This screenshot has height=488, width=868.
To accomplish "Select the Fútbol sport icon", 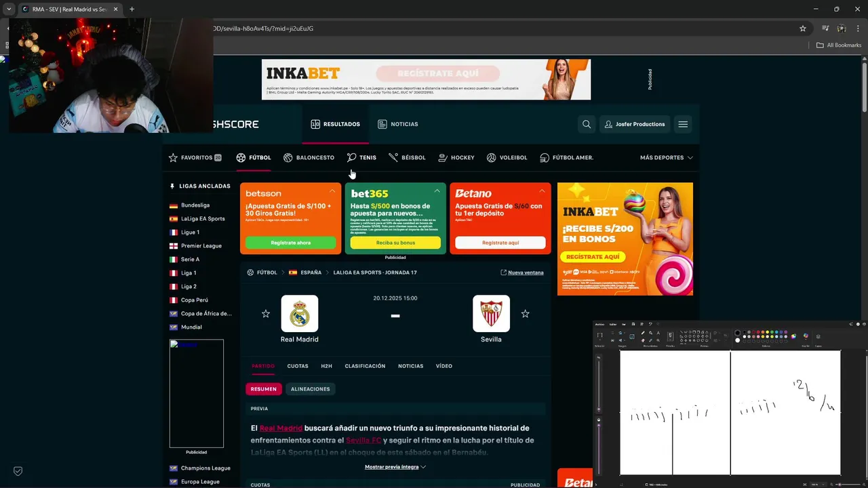I will [x=241, y=157].
